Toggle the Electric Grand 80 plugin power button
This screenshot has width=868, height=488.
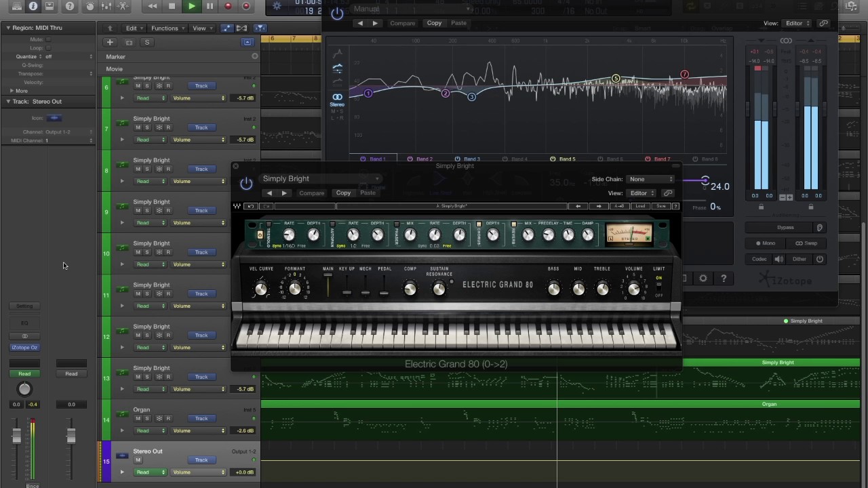tap(246, 183)
